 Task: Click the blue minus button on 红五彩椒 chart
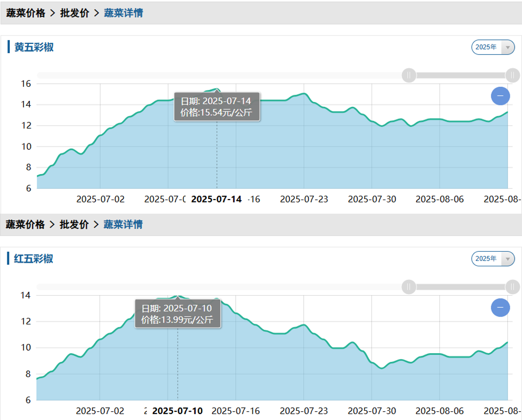[500, 308]
